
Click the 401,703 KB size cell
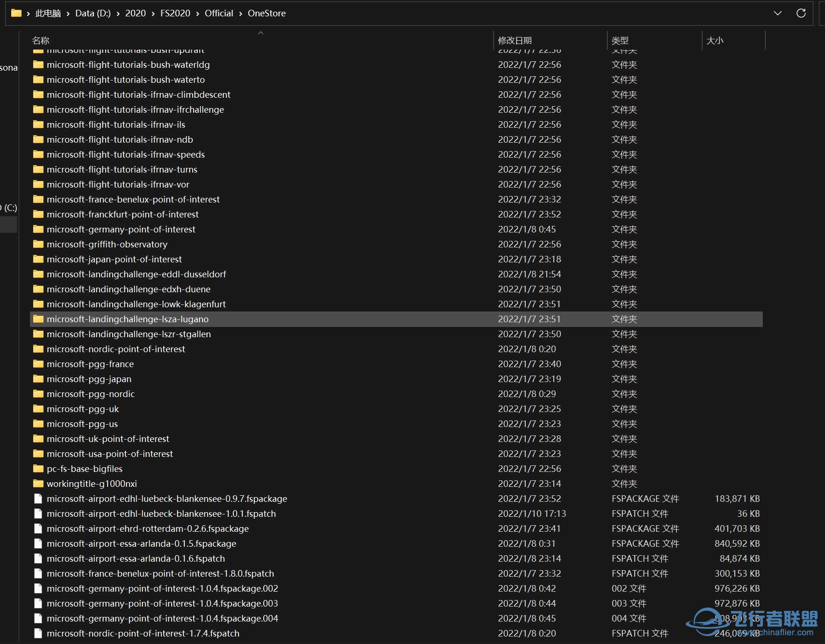[x=737, y=528]
